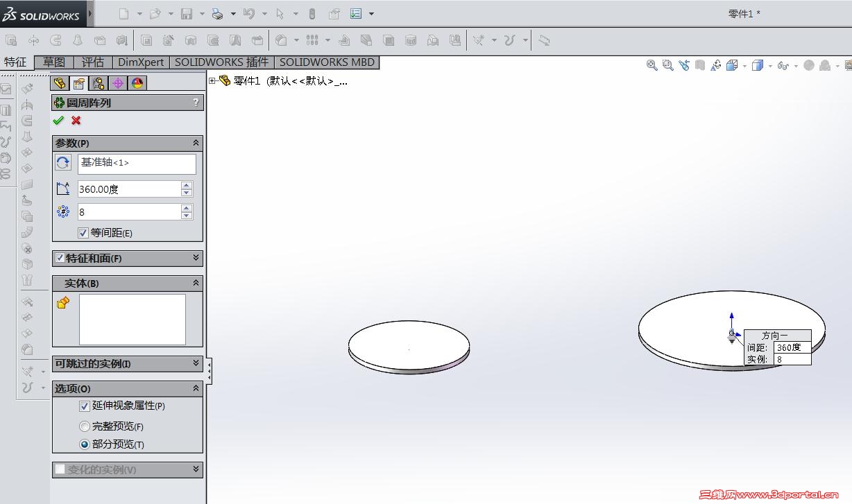Select 完整预览 radio button

point(85,426)
